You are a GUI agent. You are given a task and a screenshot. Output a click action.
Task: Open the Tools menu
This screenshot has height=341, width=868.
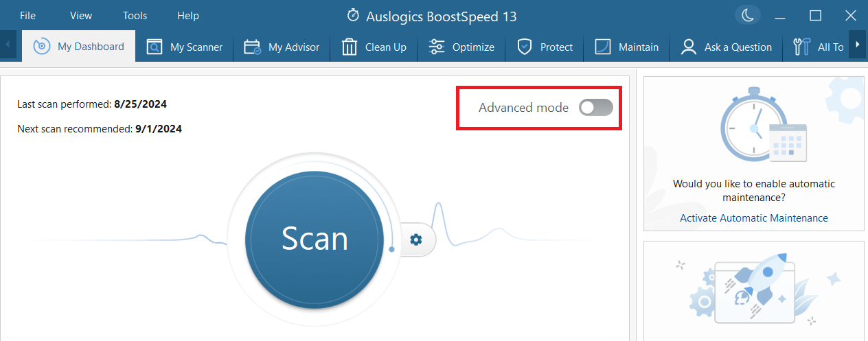135,15
